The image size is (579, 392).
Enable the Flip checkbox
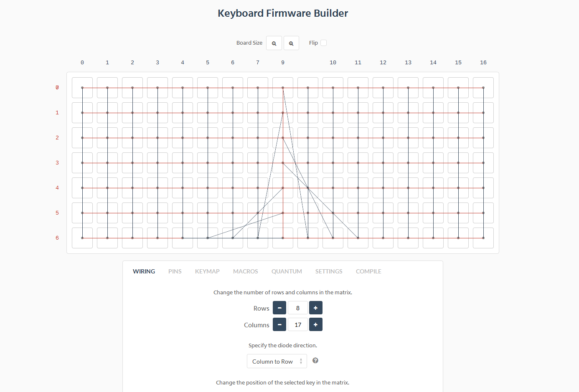click(324, 43)
